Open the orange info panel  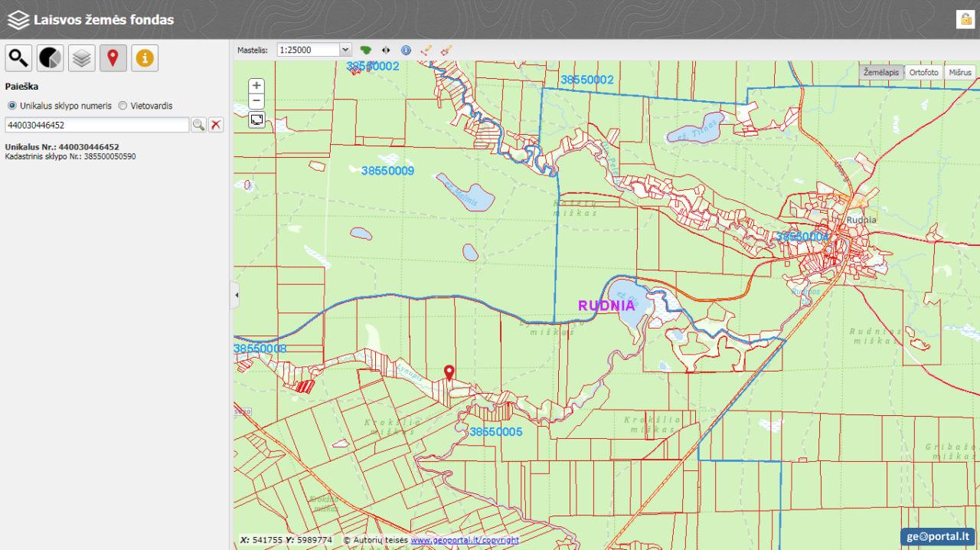(x=145, y=58)
